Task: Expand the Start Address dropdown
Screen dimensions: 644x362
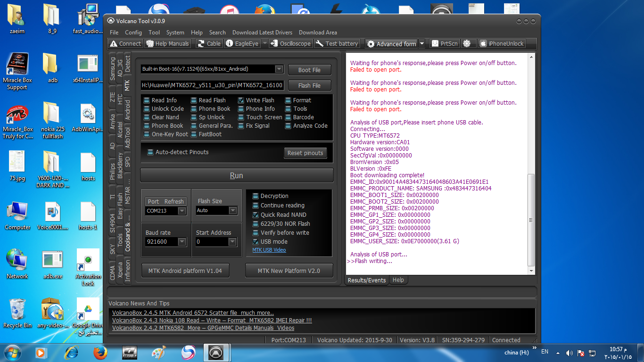Action: pyautogui.click(x=232, y=242)
